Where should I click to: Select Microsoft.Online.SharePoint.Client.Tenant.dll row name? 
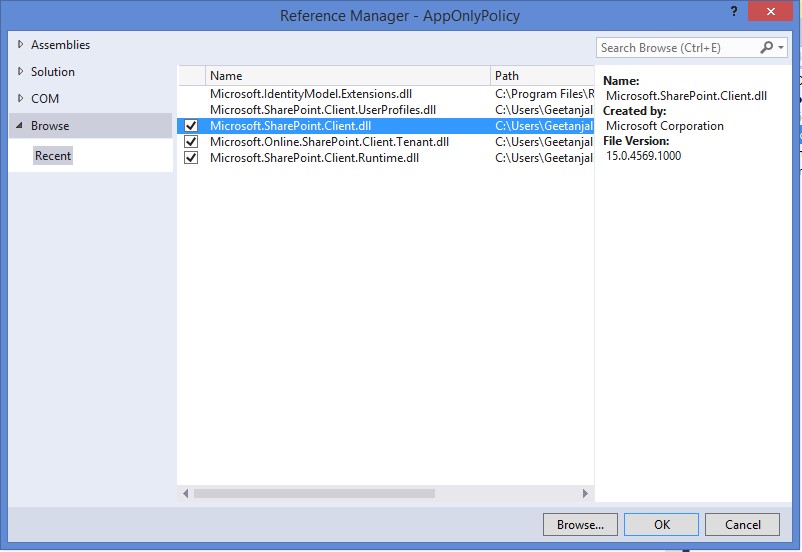click(x=329, y=142)
